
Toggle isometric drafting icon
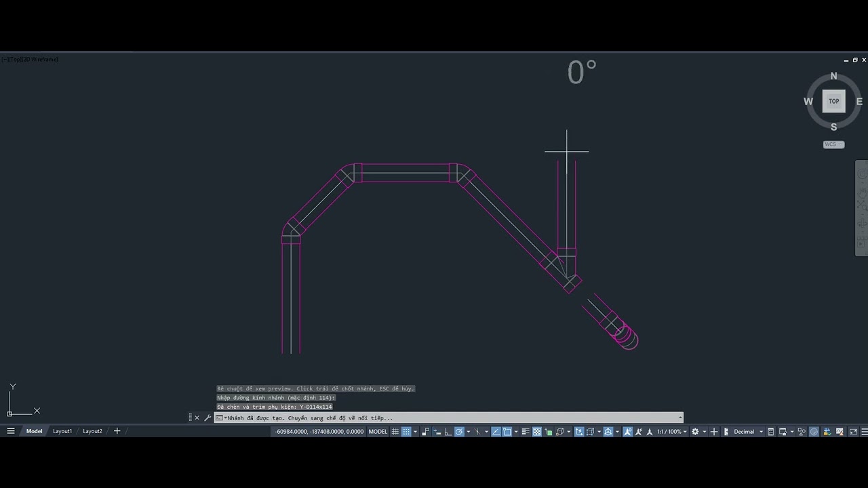pyautogui.click(x=477, y=431)
